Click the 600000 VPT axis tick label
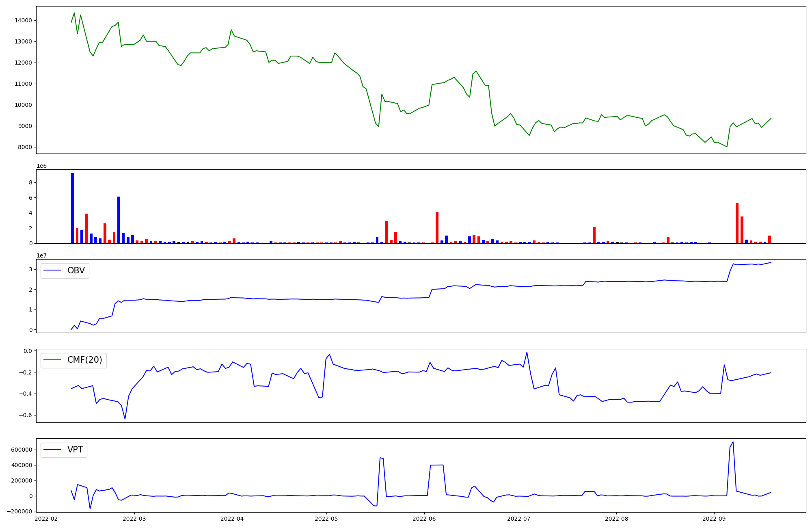The height and width of the screenshot is (528, 812). (x=22, y=450)
